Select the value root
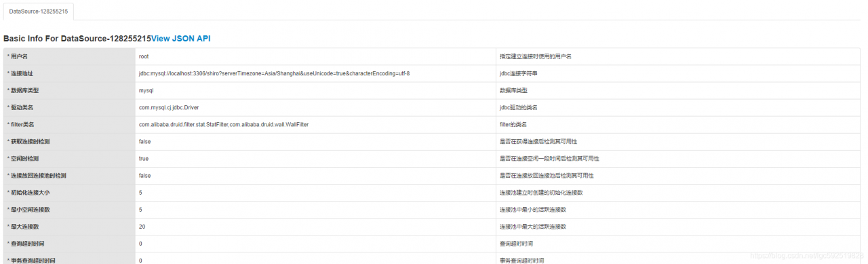868x264 pixels. coord(144,56)
